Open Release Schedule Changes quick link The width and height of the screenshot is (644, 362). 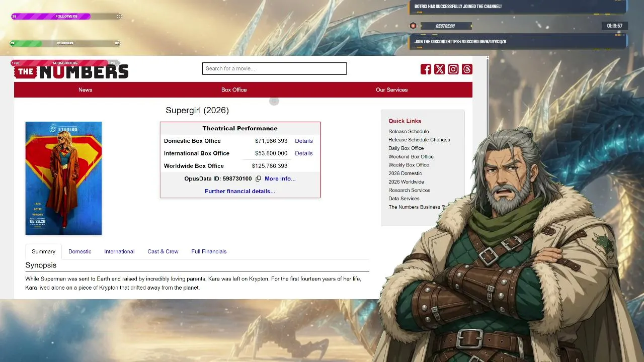tap(419, 140)
